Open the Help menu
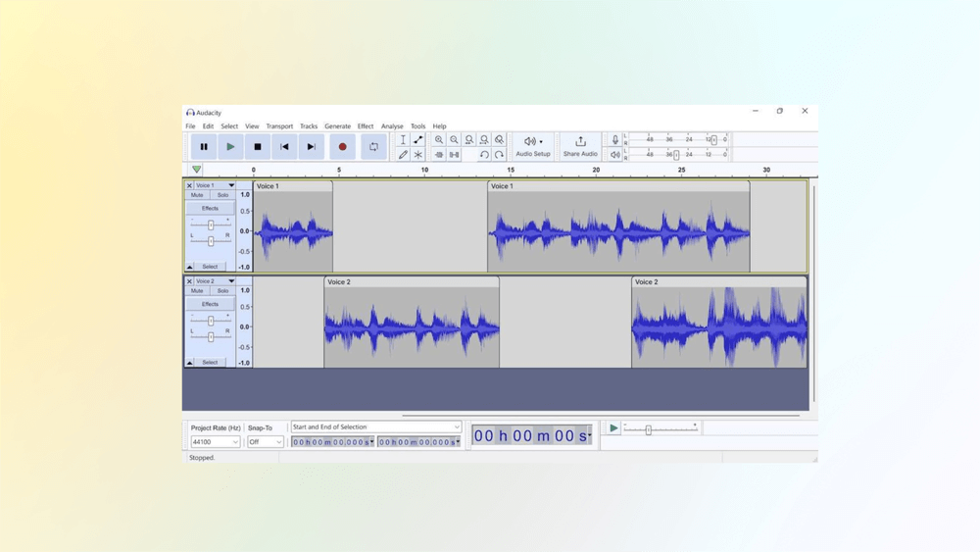This screenshot has width=980, height=552. tap(439, 126)
